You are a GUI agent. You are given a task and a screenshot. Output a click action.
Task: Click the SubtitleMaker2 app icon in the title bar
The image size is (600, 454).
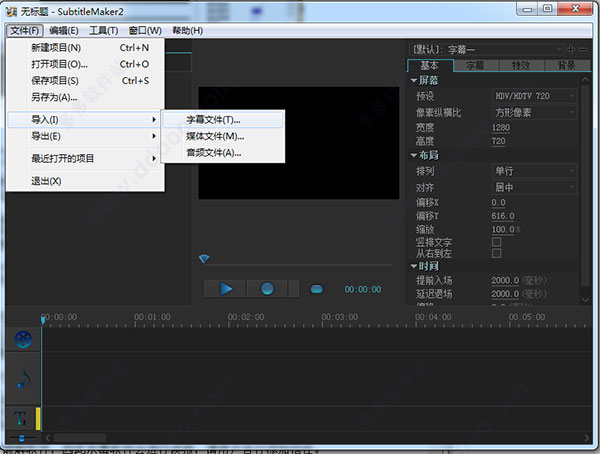pyautogui.click(x=11, y=11)
